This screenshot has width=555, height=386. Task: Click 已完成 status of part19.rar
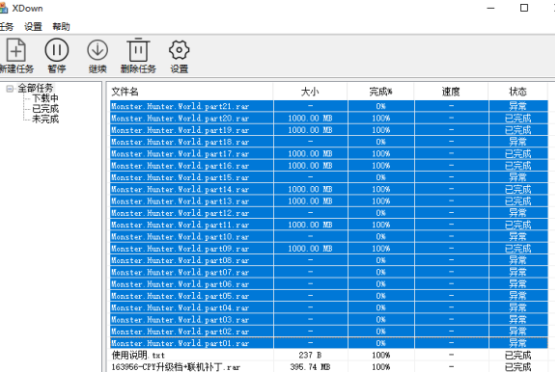[518, 130]
